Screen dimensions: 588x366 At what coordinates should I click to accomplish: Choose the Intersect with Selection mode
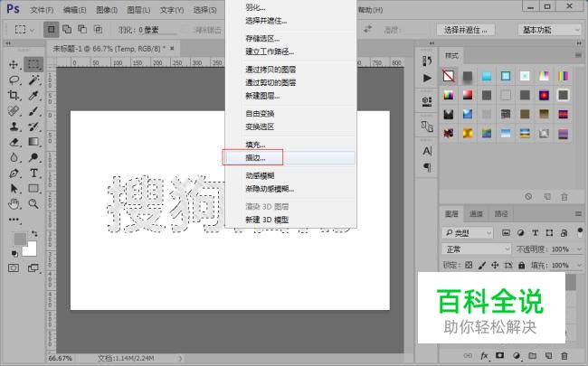point(99,29)
